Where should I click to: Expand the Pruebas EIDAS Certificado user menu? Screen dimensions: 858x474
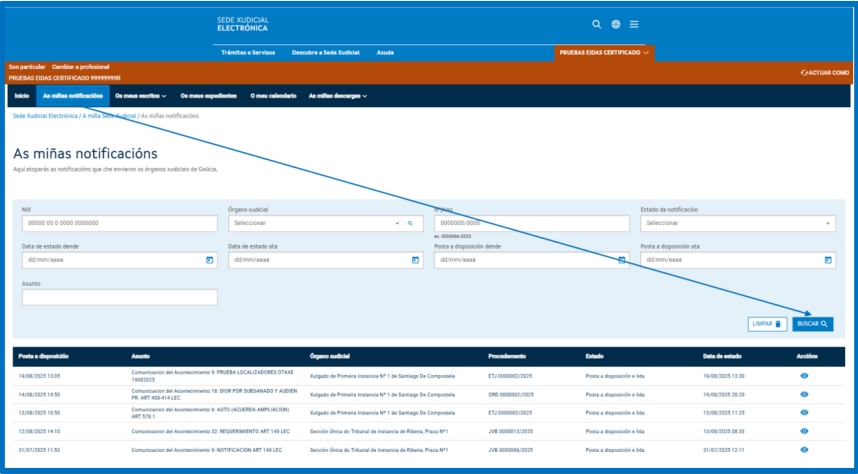tap(604, 52)
